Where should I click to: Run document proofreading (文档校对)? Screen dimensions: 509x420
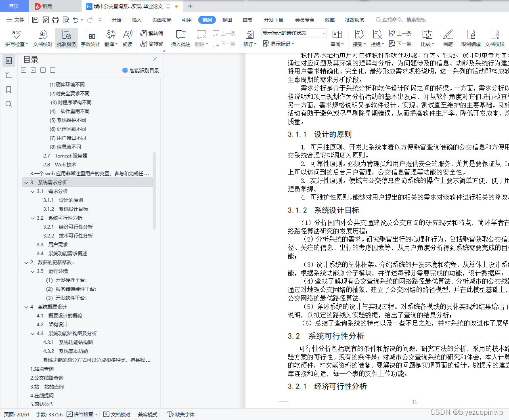pyautogui.click(x=43, y=38)
